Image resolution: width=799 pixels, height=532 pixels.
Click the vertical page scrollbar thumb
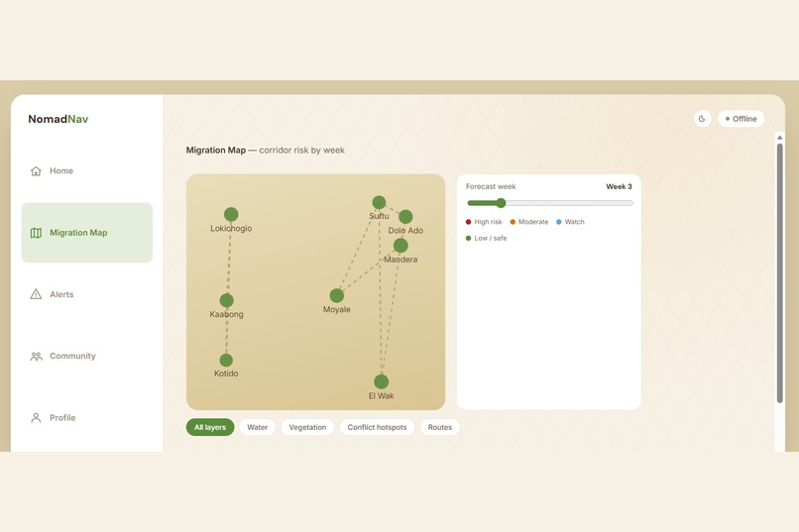[779, 273]
